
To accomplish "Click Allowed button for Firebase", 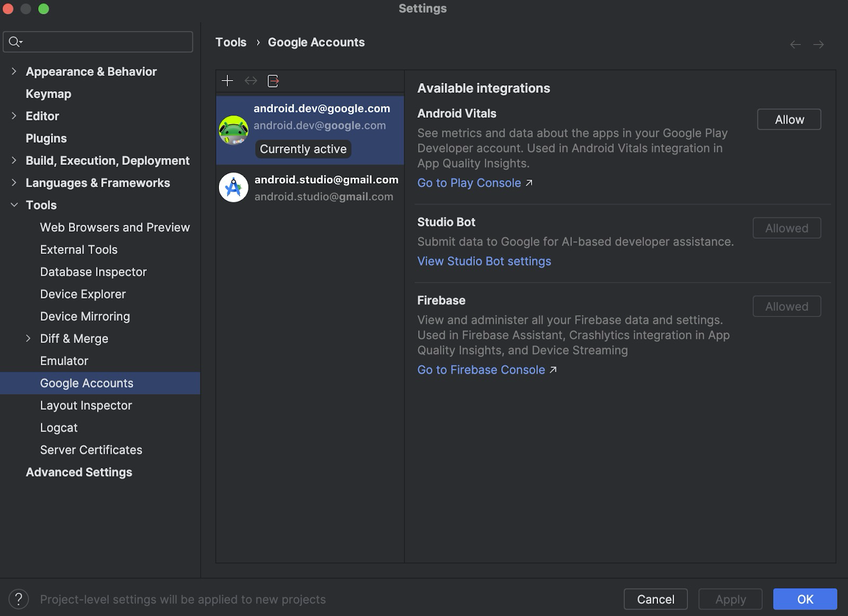I will pos(787,306).
